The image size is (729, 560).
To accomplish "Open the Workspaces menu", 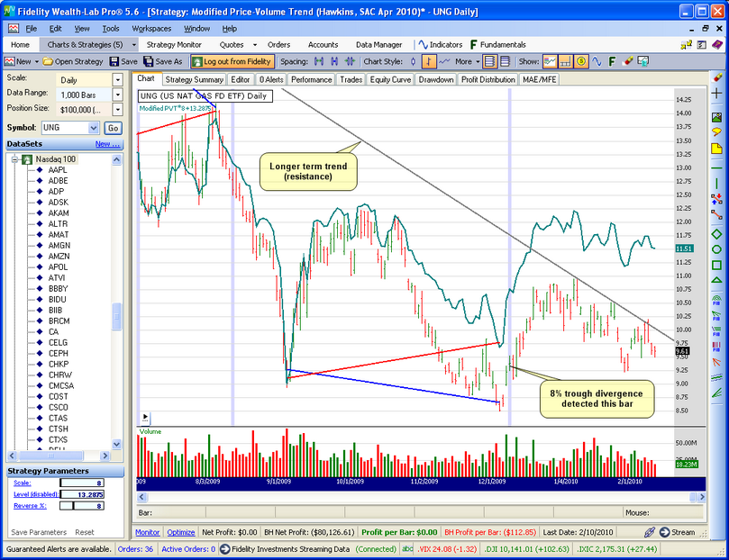I will coord(150,29).
